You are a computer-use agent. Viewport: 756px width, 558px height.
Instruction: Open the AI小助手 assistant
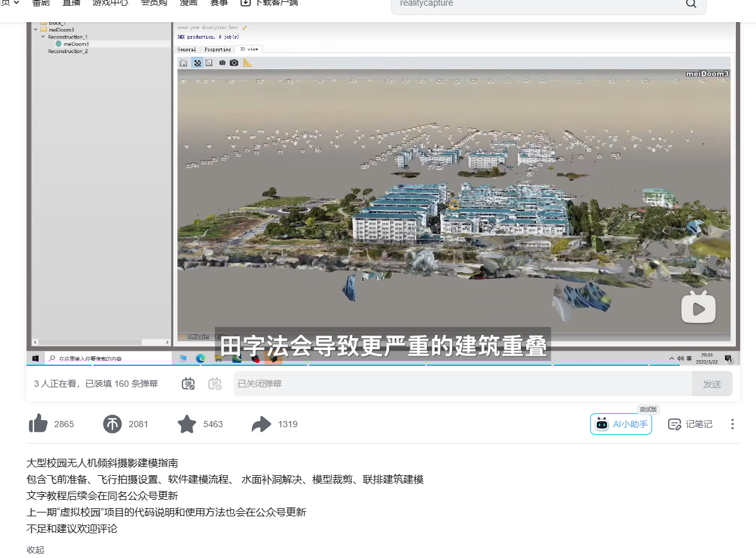click(621, 424)
